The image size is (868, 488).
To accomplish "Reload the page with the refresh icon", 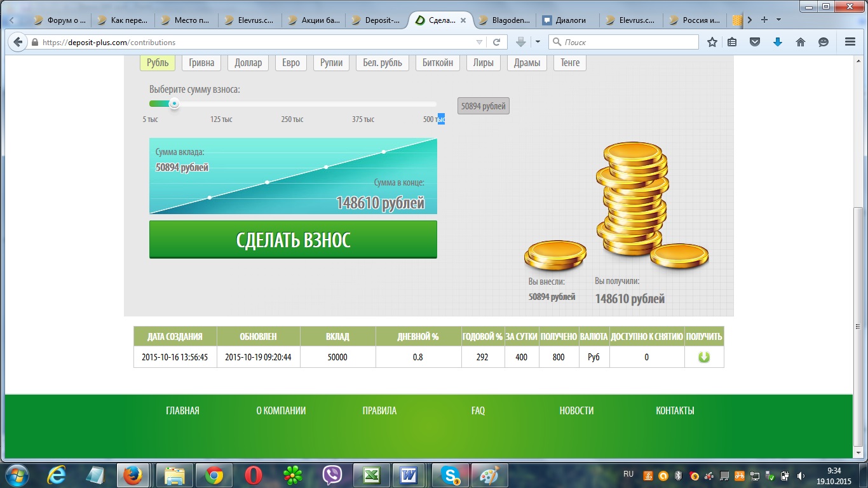I will [496, 42].
